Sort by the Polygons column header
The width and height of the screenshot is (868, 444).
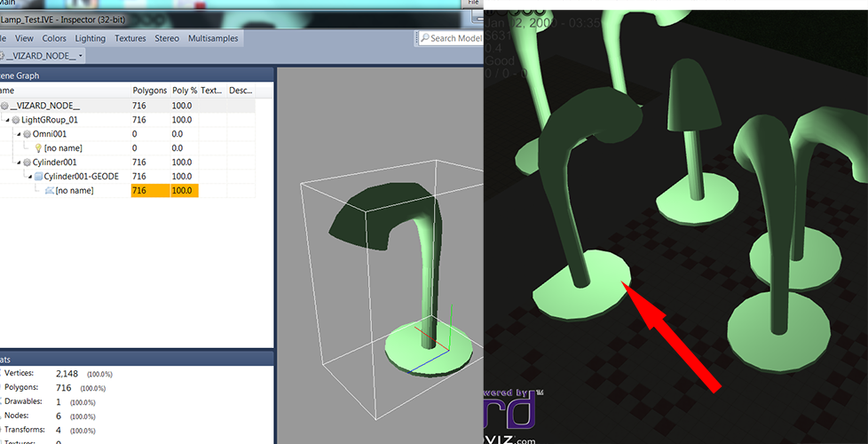149,91
